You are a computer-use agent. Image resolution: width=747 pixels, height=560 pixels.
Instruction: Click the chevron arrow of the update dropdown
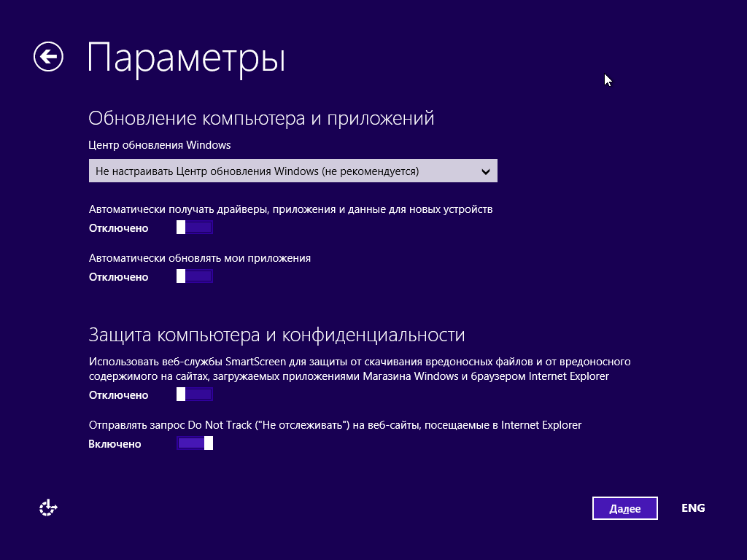coord(486,172)
